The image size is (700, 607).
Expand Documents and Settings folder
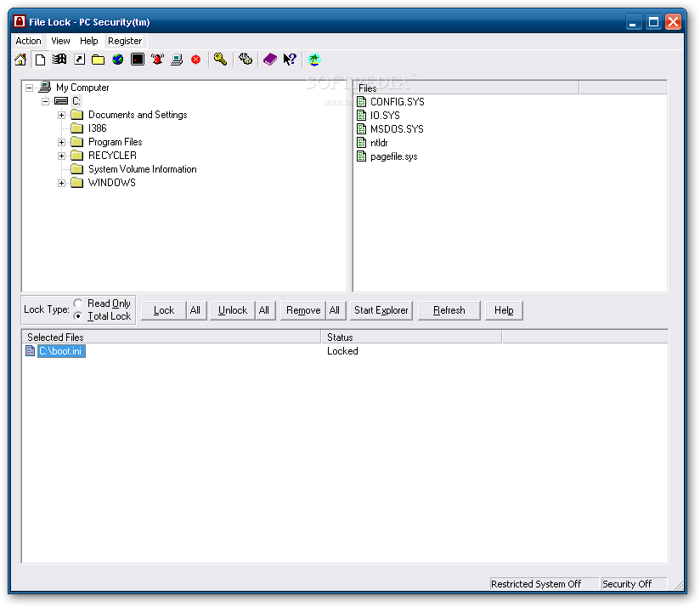pyautogui.click(x=62, y=115)
